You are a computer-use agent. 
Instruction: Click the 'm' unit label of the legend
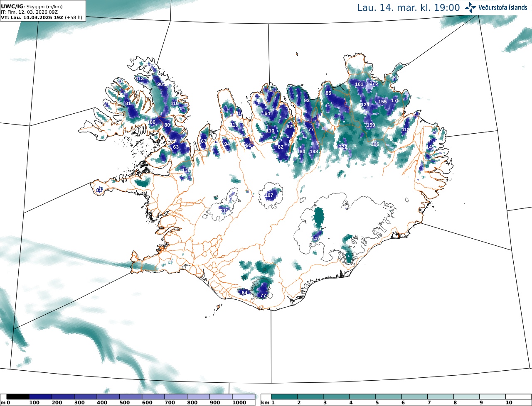[2, 403]
